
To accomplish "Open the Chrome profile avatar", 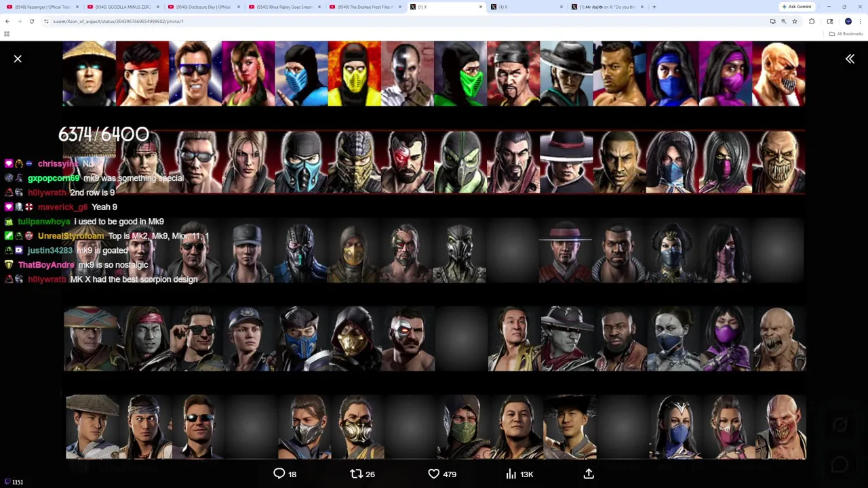I will [x=848, y=21].
